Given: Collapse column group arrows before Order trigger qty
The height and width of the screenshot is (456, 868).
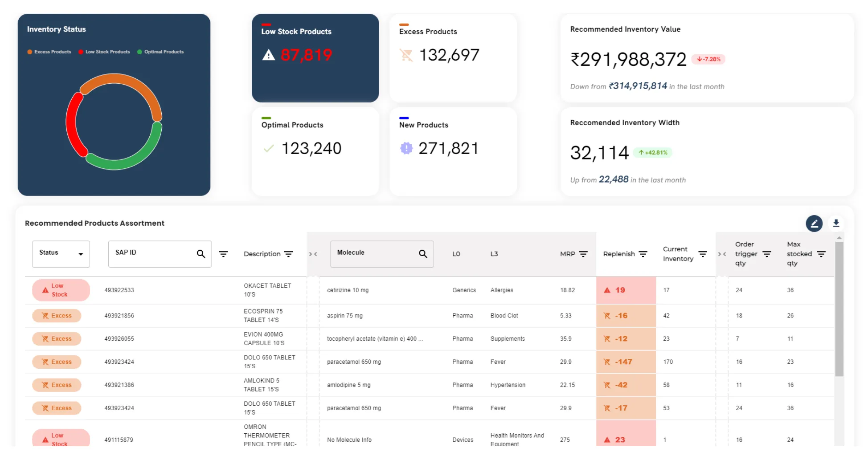Looking at the screenshot, I should pyautogui.click(x=722, y=254).
